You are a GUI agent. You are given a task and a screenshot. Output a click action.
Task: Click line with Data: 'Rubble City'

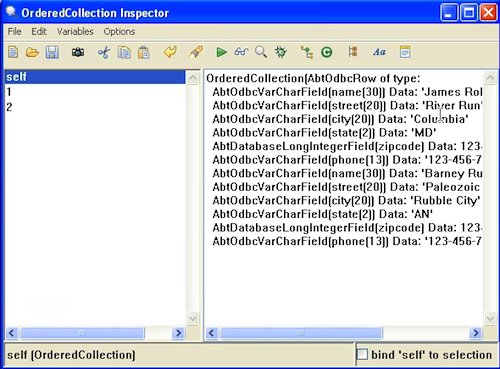click(x=346, y=201)
